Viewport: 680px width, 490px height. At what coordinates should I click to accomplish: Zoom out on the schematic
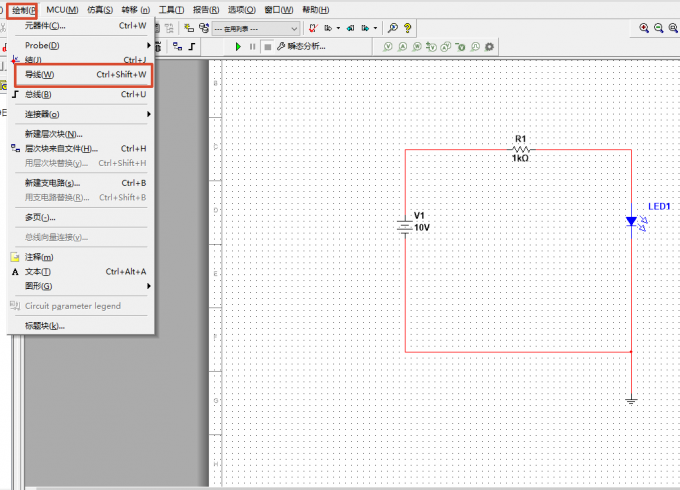coord(658,28)
